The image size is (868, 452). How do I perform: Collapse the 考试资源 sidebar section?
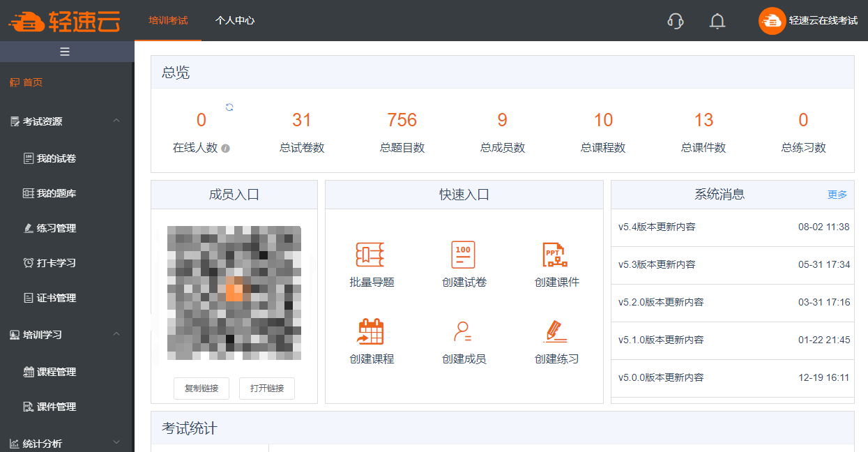[x=116, y=121]
